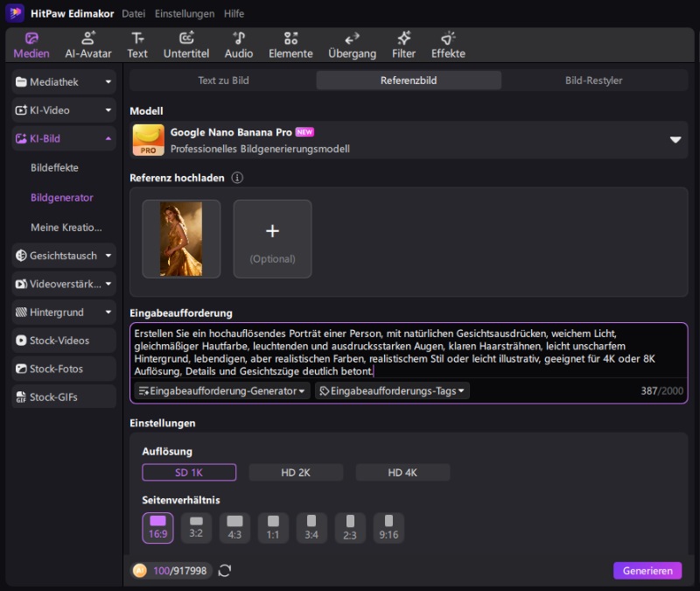Switch to the Text zu Bild tab
This screenshot has width=700, height=591.
pyautogui.click(x=223, y=81)
